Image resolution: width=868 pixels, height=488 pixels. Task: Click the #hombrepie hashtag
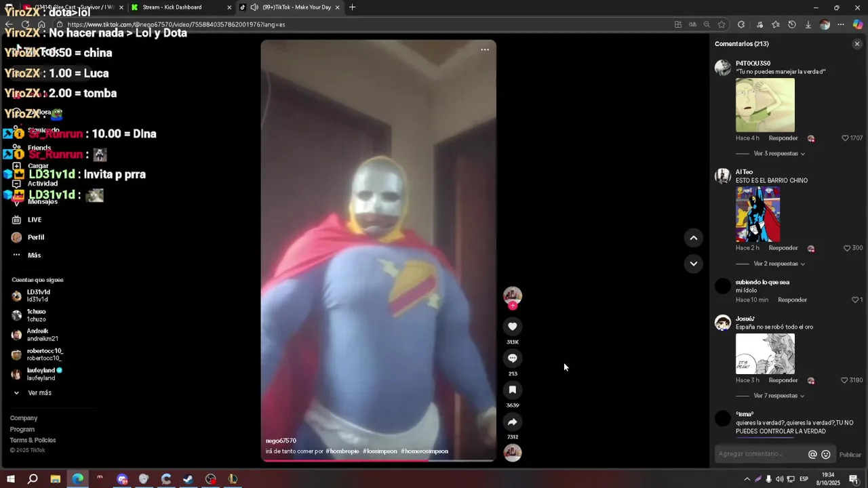click(342, 451)
